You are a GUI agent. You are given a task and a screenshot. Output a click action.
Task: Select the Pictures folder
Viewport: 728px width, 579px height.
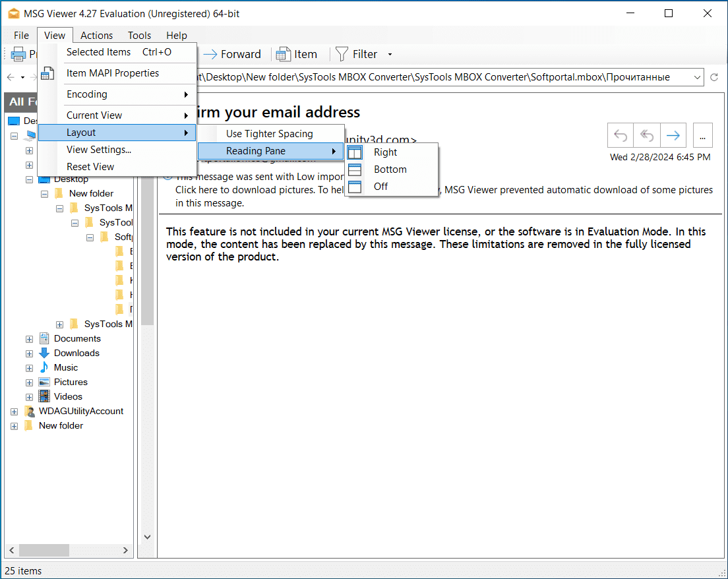[x=71, y=382]
